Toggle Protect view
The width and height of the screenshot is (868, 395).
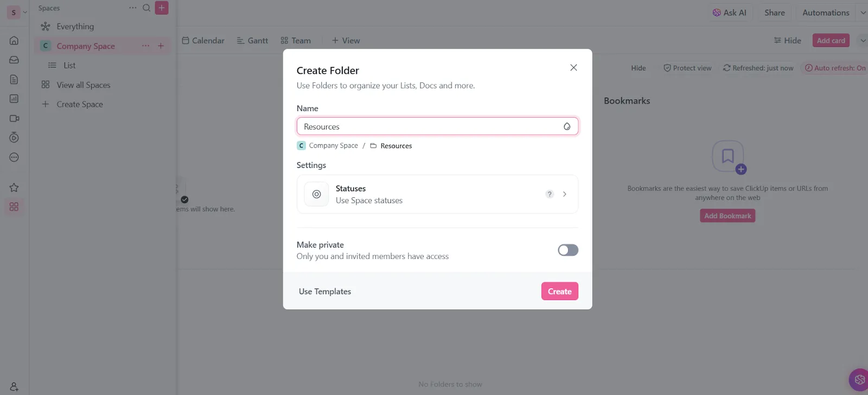coord(687,68)
